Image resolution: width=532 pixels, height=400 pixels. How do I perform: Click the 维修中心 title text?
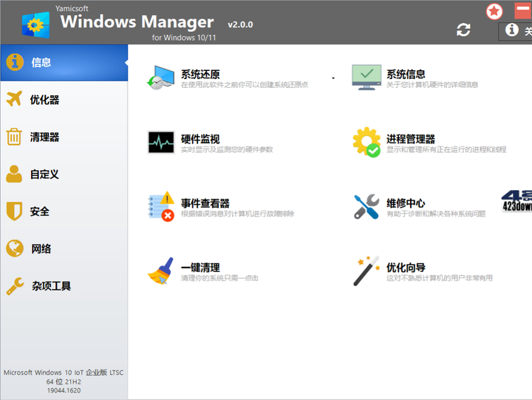coord(406,203)
